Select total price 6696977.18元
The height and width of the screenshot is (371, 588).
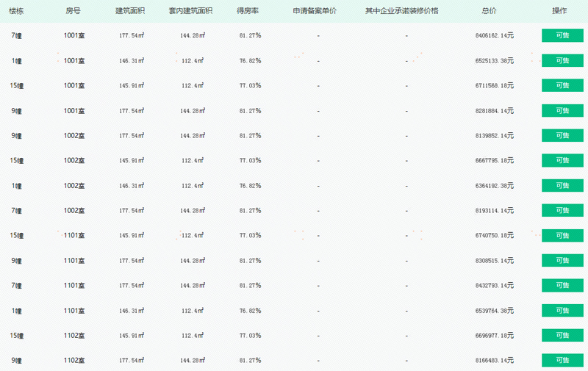[x=494, y=336]
